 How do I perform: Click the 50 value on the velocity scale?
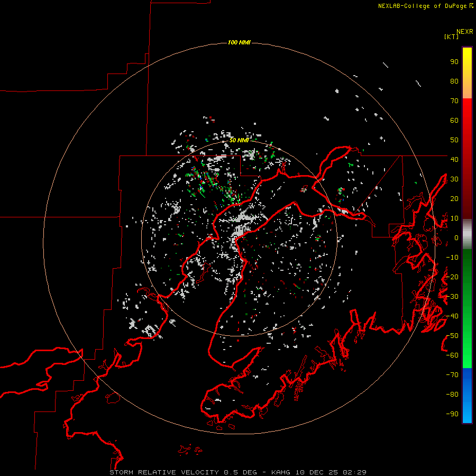click(454, 140)
